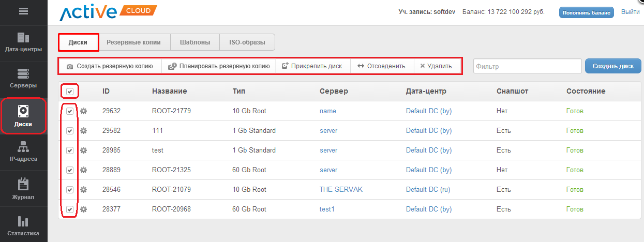Screen dimensions: 644x242
Task: Open Дата-центры in sidebar
Action: point(23,38)
